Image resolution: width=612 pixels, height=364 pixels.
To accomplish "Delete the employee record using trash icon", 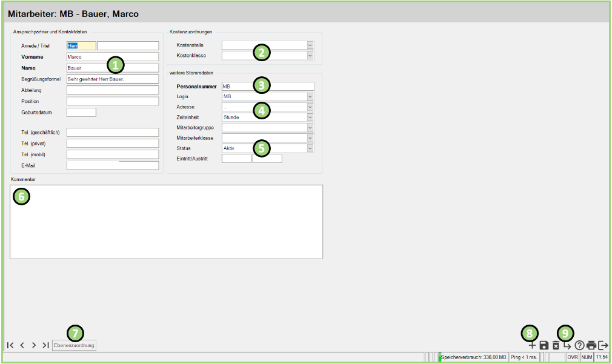I will (x=556, y=345).
